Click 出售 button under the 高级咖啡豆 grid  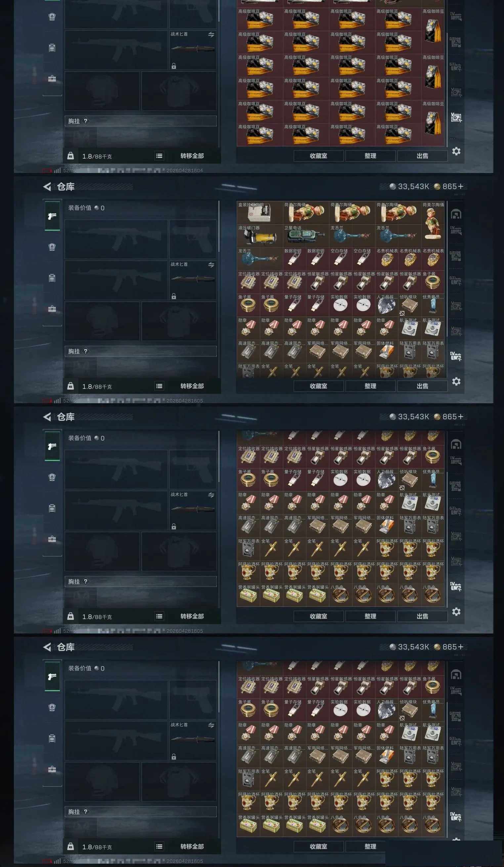click(422, 156)
